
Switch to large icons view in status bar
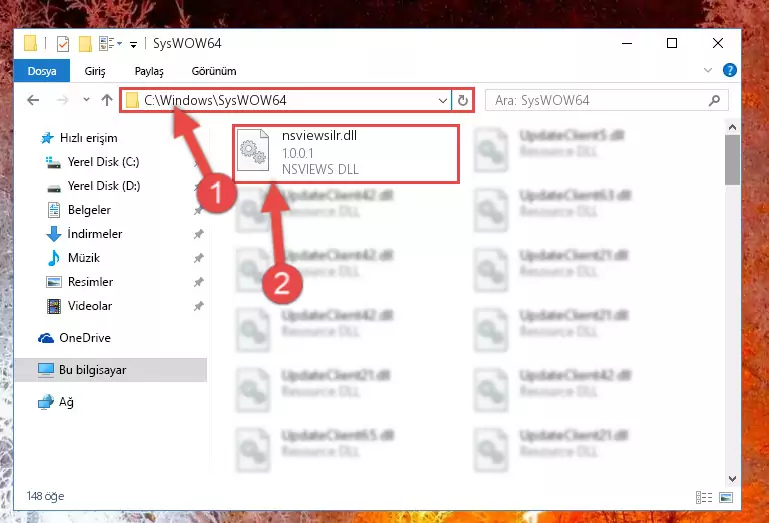click(726, 497)
